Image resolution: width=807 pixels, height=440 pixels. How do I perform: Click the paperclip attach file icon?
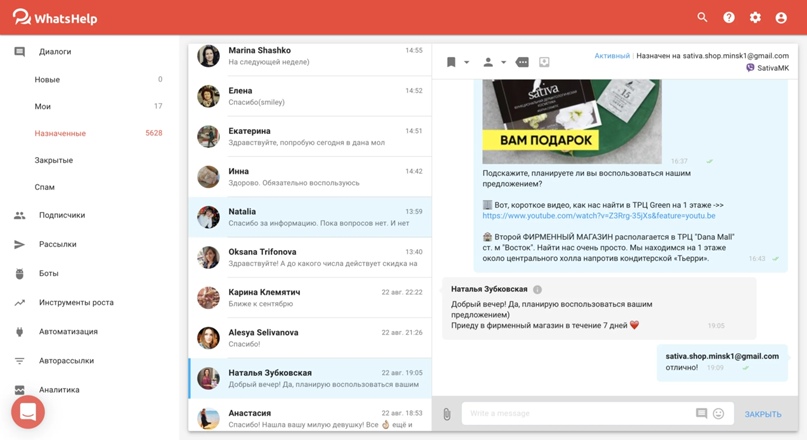(447, 414)
